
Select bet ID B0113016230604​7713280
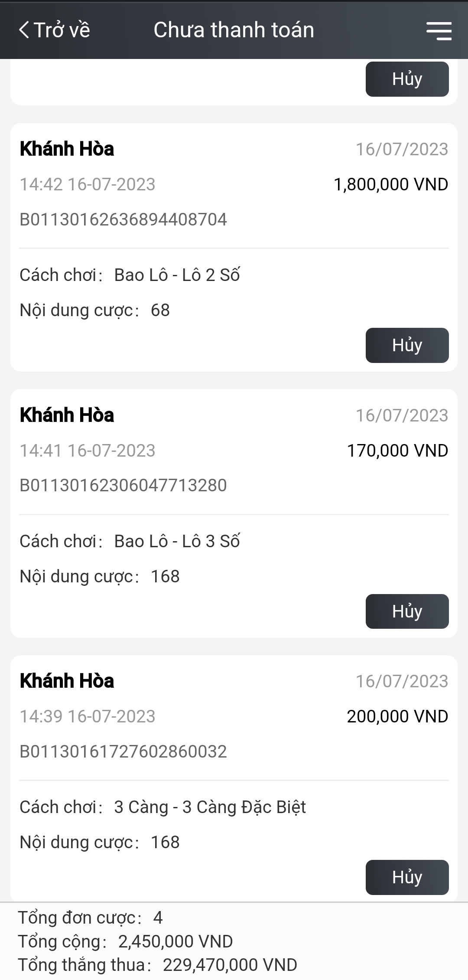[123, 485]
